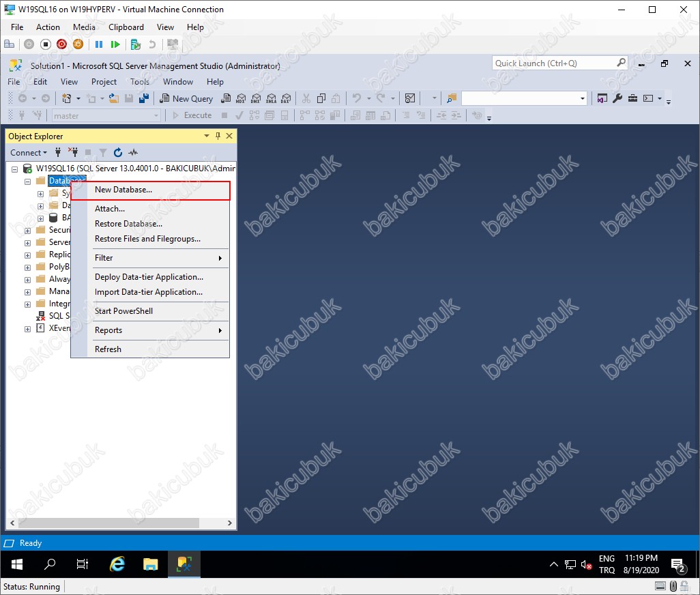Open the Reports submenu
Viewport: 700px width, 595px height.
(x=150, y=330)
